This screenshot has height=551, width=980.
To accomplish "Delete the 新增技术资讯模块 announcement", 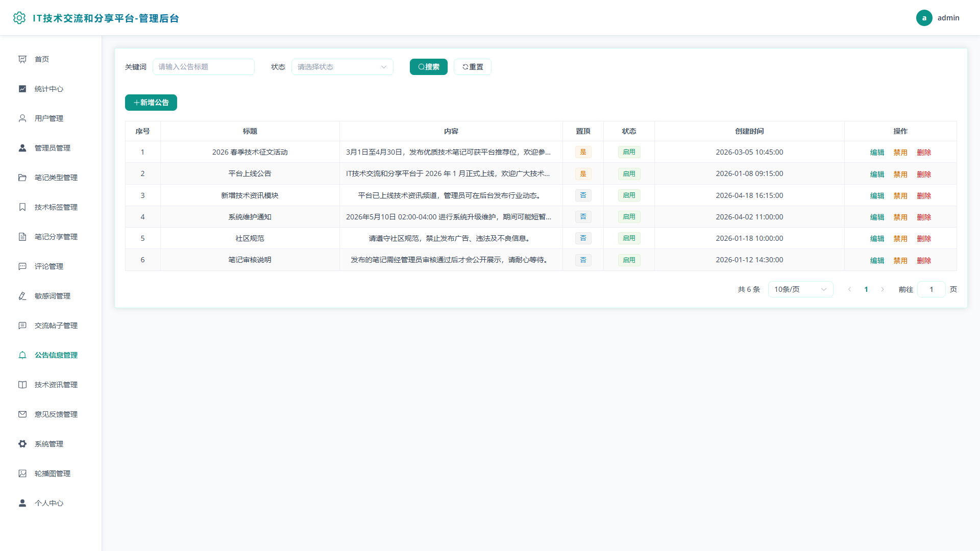I will coord(924,196).
